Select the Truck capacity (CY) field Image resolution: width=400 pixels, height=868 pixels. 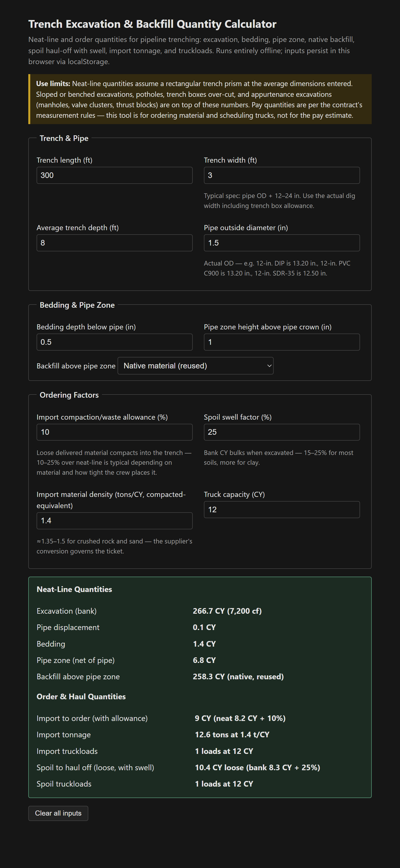282,510
